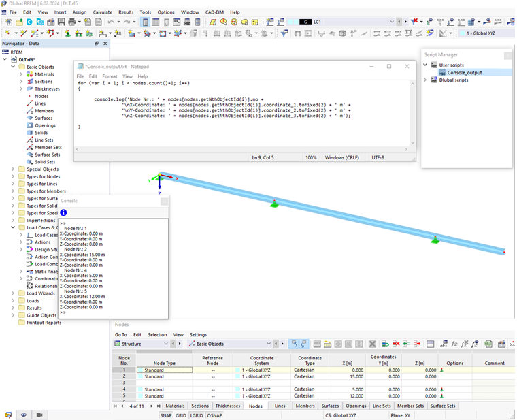The height and width of the screenshot is (420, 517).
Task: Switch to the Members table tab
Action: click(x=305, y=406)
